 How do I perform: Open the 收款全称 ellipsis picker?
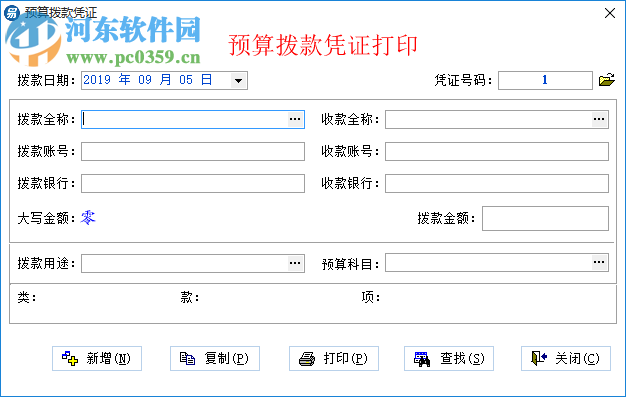(x=599, y=119)
